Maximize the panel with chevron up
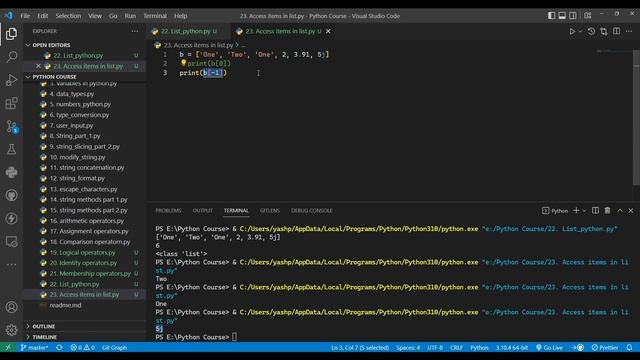 [620, 210]
